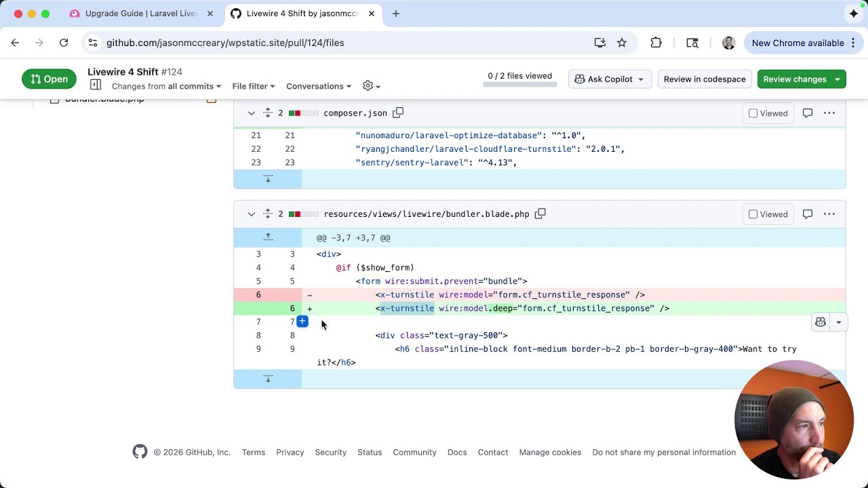Toggle the file tree sidebar icon
The image size is (868, 488).
point(96,85)
